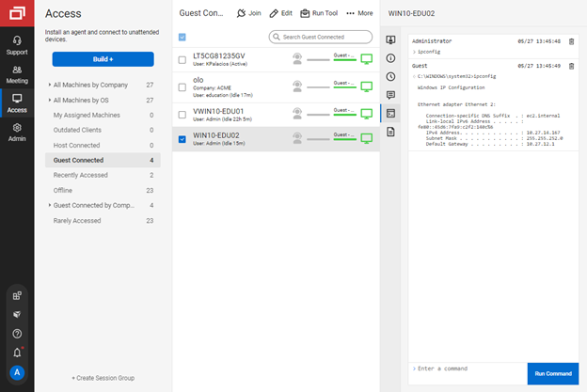Viewport: 587px width, 392px height.
Task: Select Guest Connected group
Action: (x=103, y=160)
